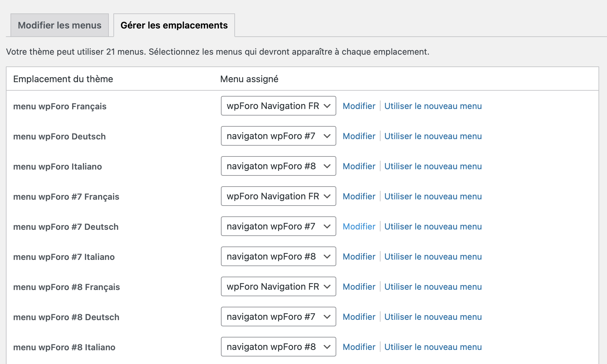Click Modifier link for menu wpForo #8 Italiano
Viewport: 607px width, 364px height.
pyautogui.click(x=359, y=347)
